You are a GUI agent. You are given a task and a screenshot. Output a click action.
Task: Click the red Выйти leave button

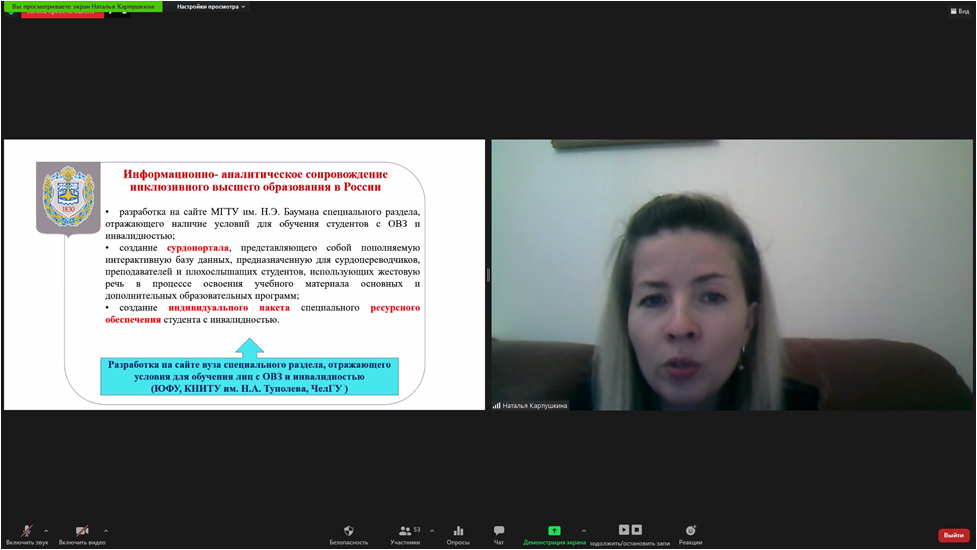pyautogui.click(x=953, y=535)
